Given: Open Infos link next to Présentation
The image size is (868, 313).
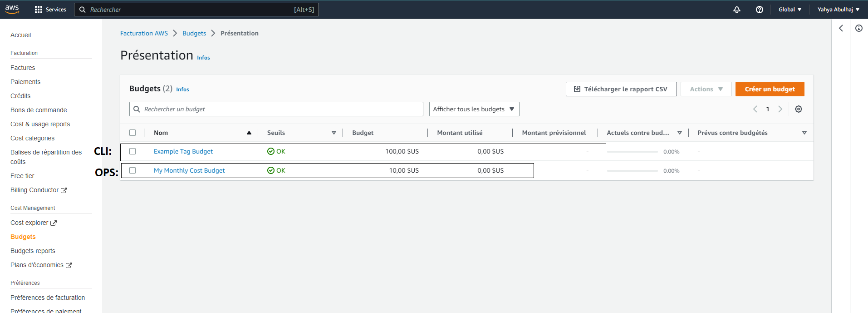Looking at the screenshot, I should point(203,58).
